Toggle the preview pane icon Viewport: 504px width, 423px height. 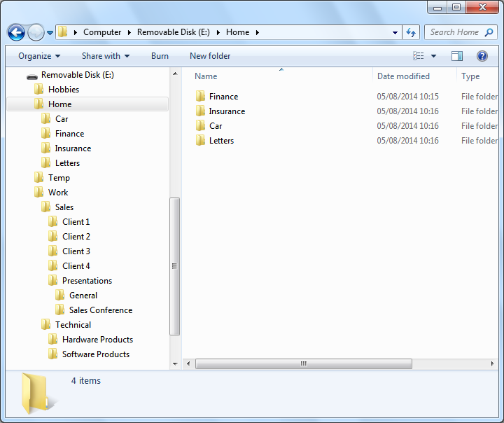click(457, 56)
